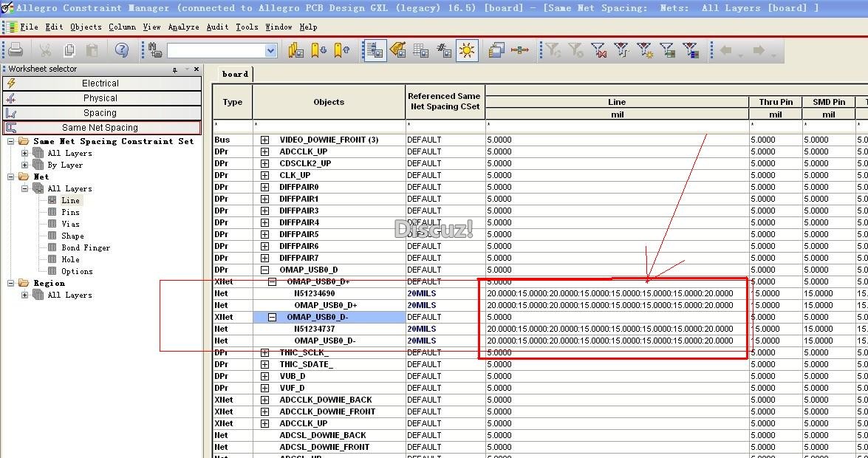This screenshot has width=868, height=458.
Task: Click the Find binoculars icon
Action: pos(155,50)
